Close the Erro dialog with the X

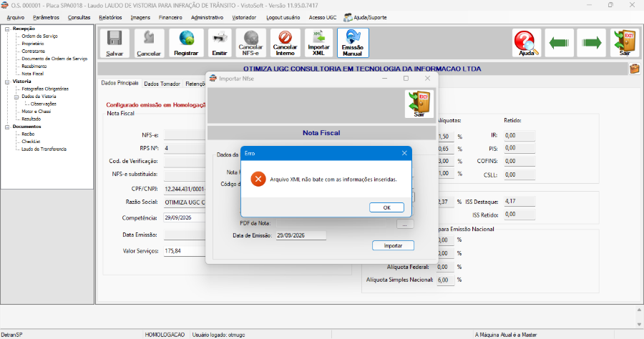(404, 153)
